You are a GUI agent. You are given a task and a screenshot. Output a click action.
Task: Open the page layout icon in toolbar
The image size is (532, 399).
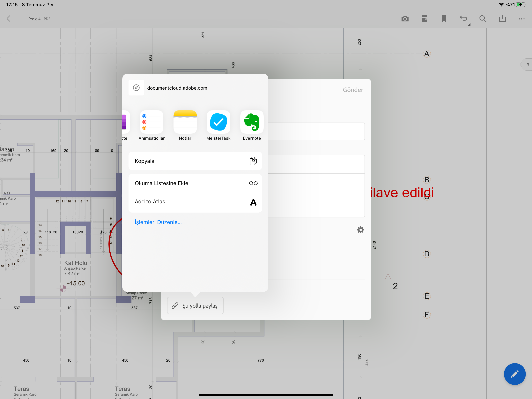(x=425, y=19)
